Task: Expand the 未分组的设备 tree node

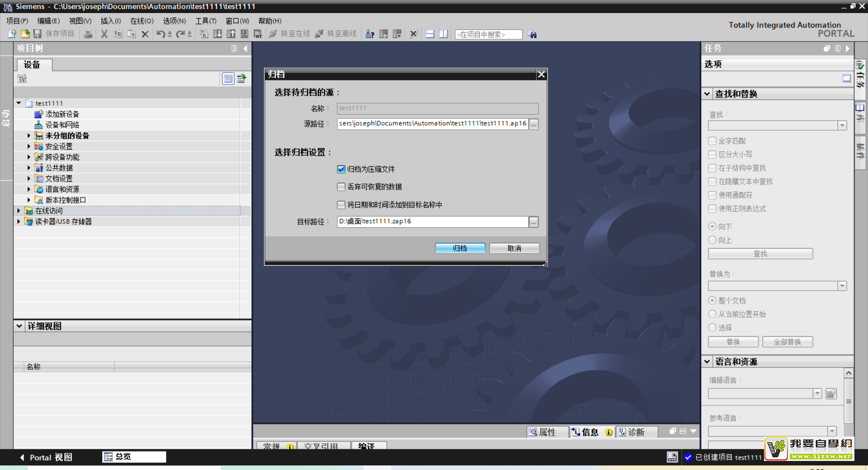Action: (28, 136)
